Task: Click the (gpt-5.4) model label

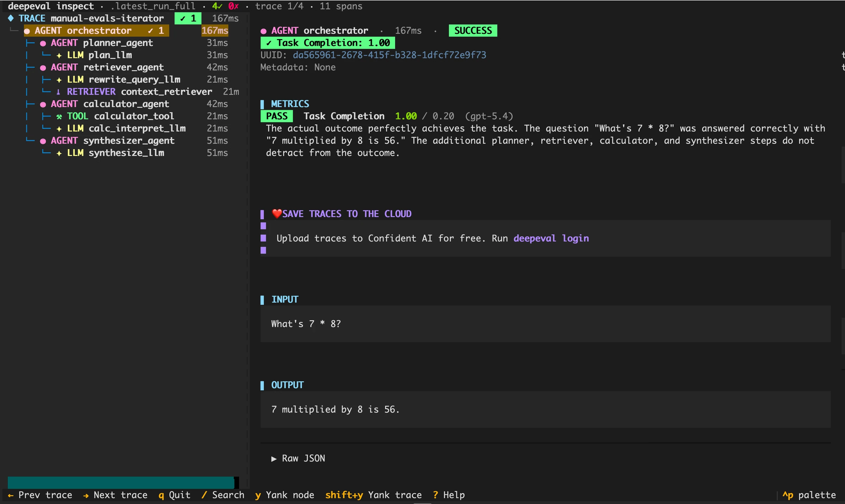Action: pos(489,116)
